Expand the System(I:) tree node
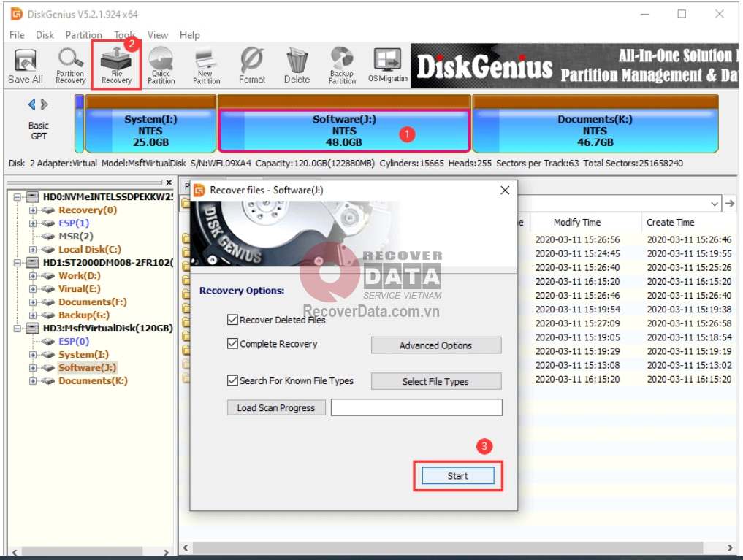The width and height of the screenshot is (743, 560). 33,355
